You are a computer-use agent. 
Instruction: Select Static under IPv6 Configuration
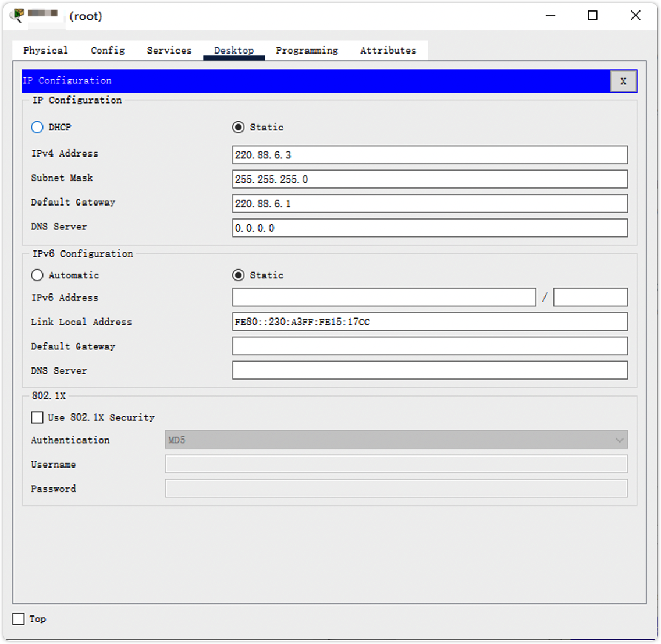(239, 275)
